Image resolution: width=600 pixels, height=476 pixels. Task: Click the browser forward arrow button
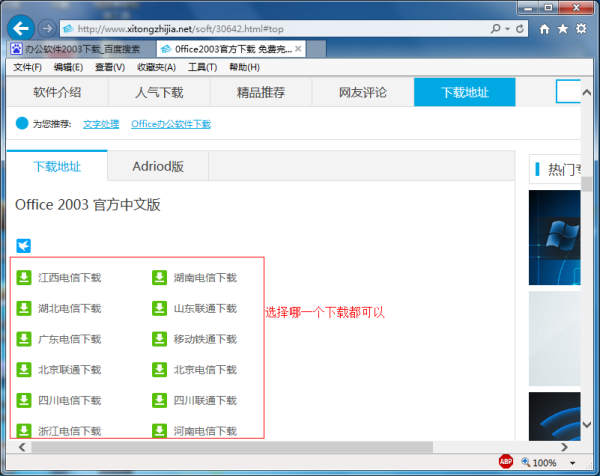click(x=47, y=29)
